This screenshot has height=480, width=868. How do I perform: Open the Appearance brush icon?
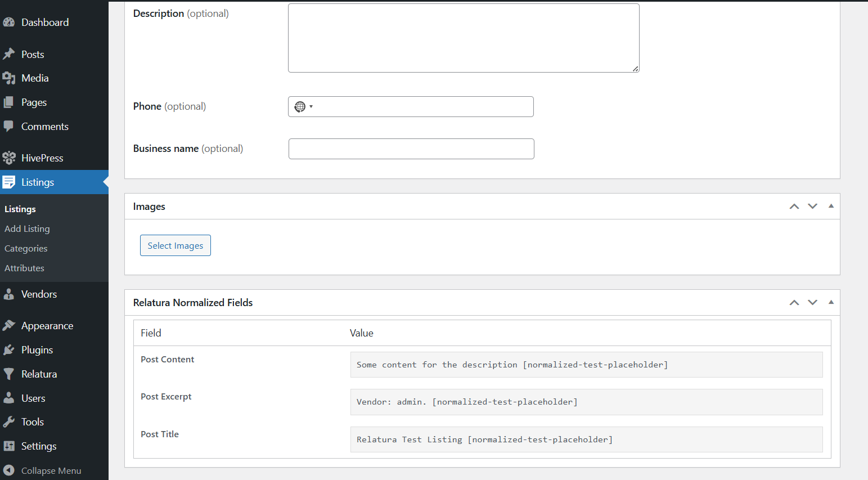[x=10, y=325]
